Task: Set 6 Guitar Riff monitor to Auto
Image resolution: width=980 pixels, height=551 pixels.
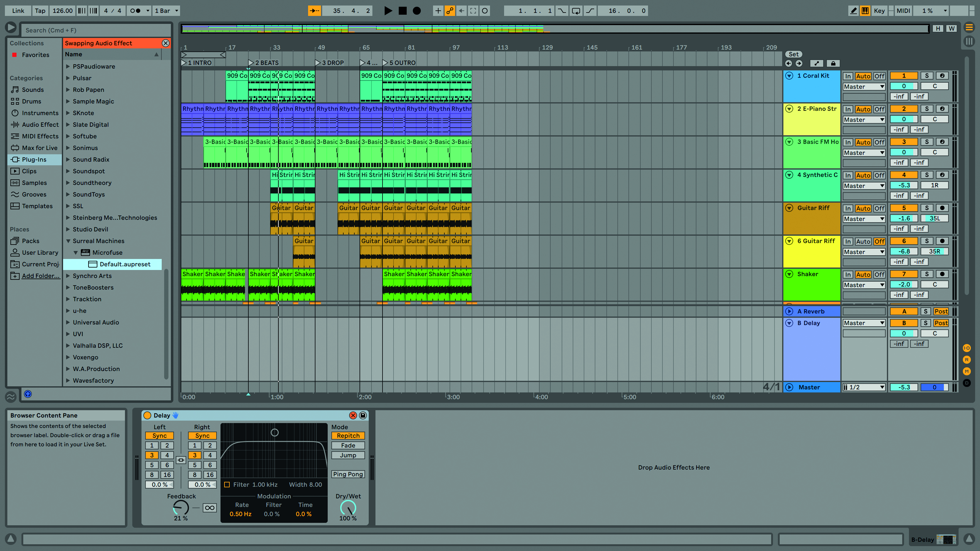Action: point(863,242)
